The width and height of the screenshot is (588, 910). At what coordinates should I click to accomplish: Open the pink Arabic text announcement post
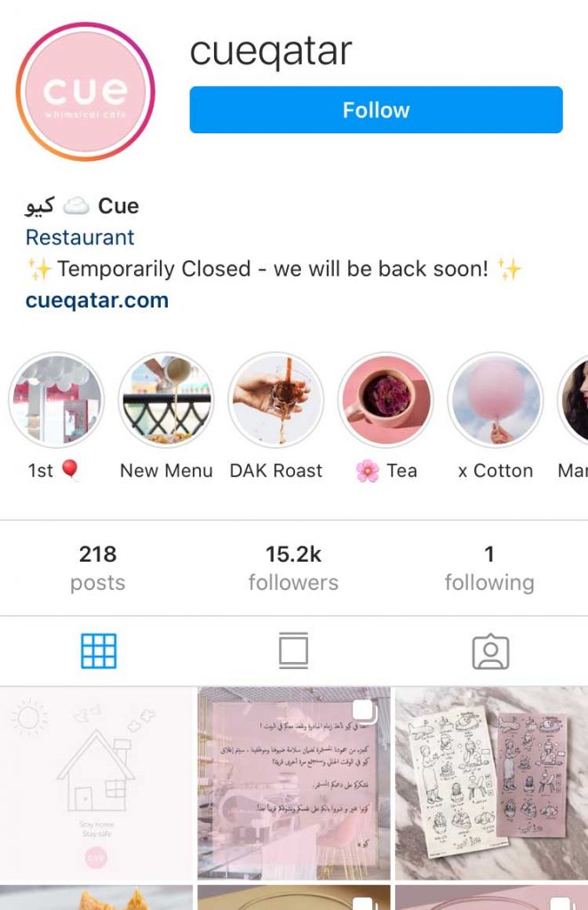294,784
